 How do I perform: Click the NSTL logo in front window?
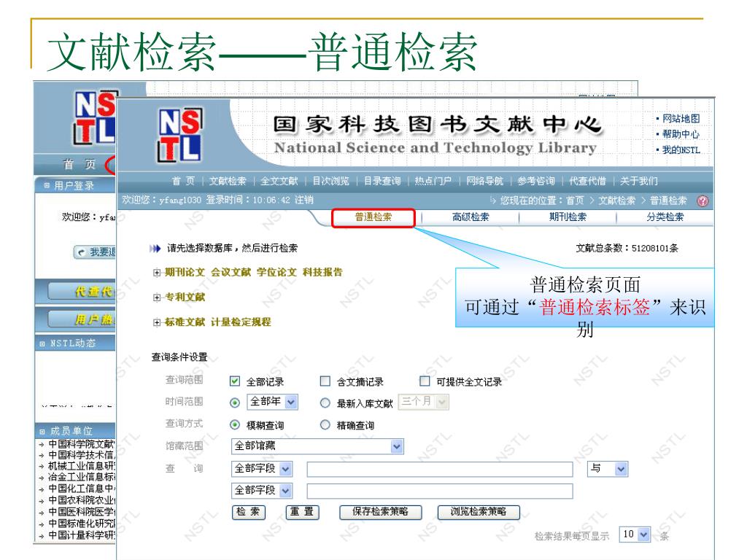coord(179,135)
